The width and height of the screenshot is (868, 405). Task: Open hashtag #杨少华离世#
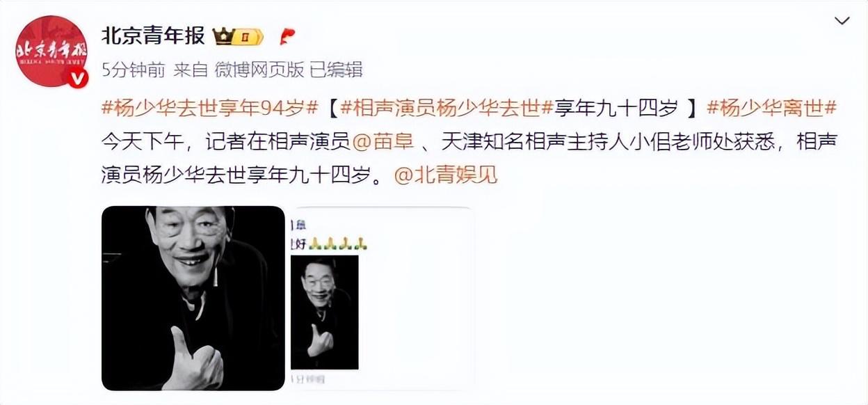(771, 109)
